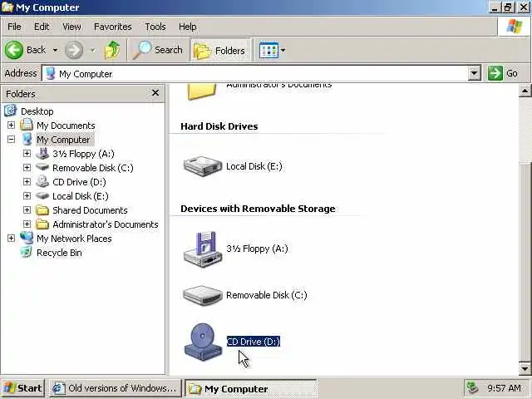Click My Computer taskbar button
The image size is (532, 399).
coord(251,388)
